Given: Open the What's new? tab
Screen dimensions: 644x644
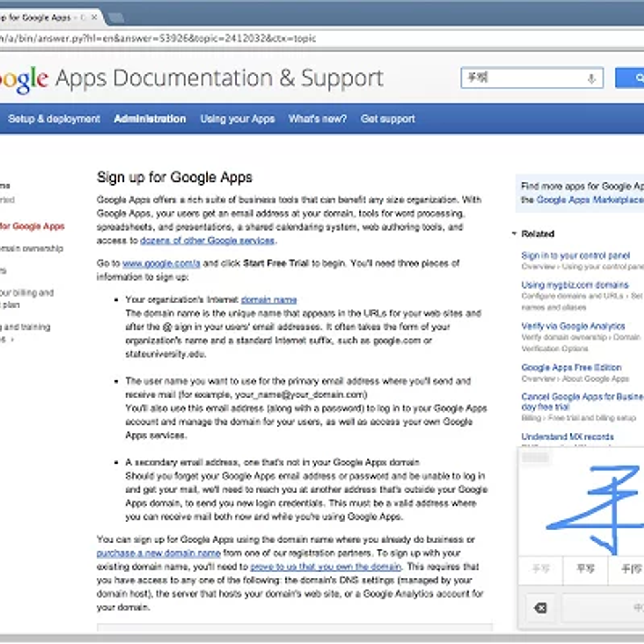Looking at the screenshot, I should pyautogui.click(x=318, y=119).
